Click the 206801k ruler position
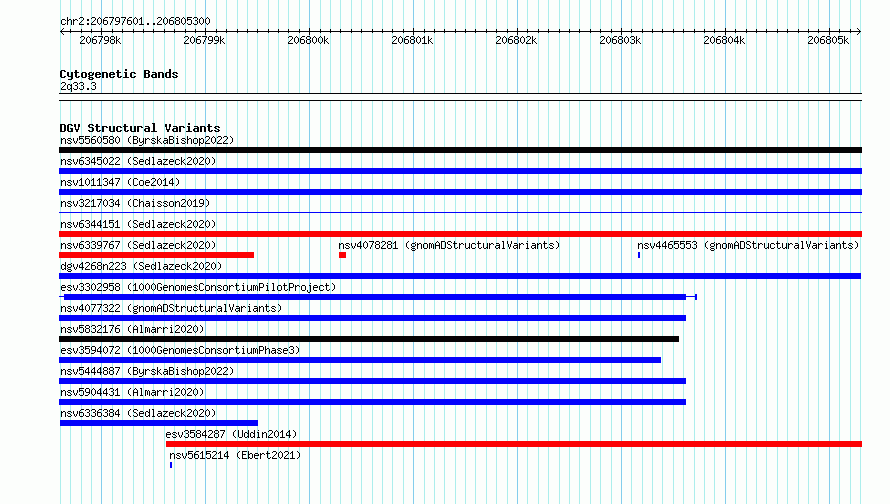 (412, 40)
